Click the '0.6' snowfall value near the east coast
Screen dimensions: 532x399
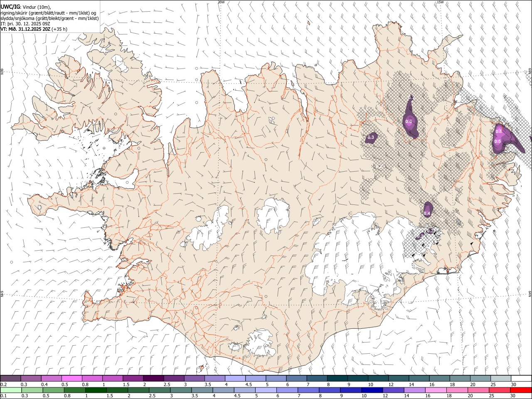[x=499, y=131]
